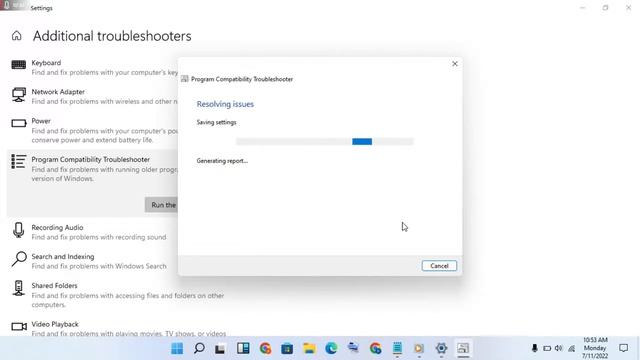The height and width of the screenshot is (360, 640).
Task: Click the Saving settings status text
Action: pyautogui.click(x=216, y=122)
